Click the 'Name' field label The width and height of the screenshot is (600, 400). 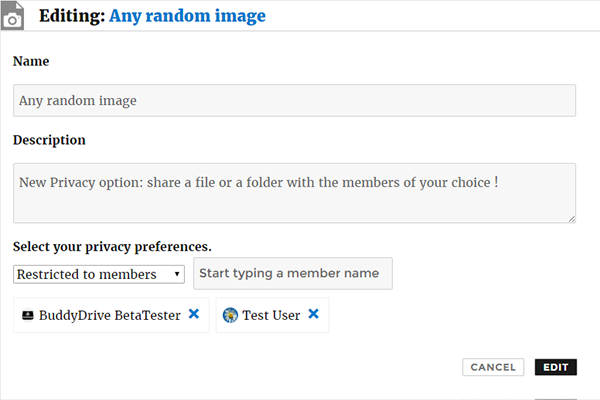pyautogui.click(x=31, y=61)
